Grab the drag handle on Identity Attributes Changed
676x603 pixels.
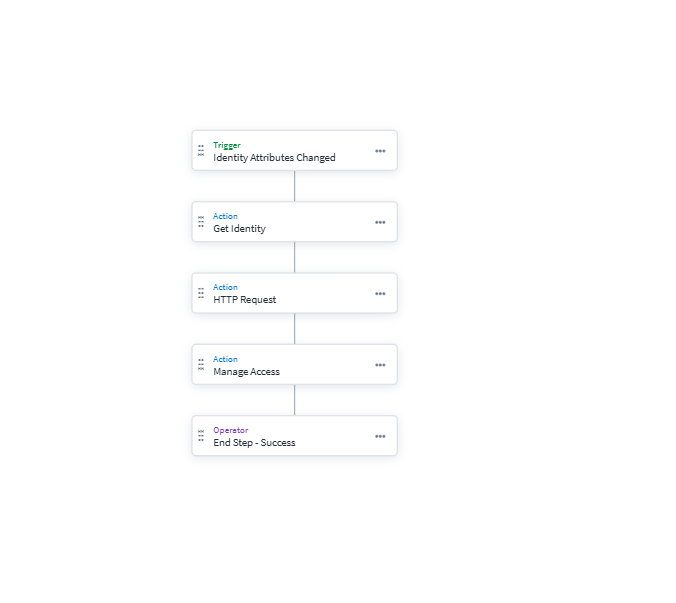201,150
